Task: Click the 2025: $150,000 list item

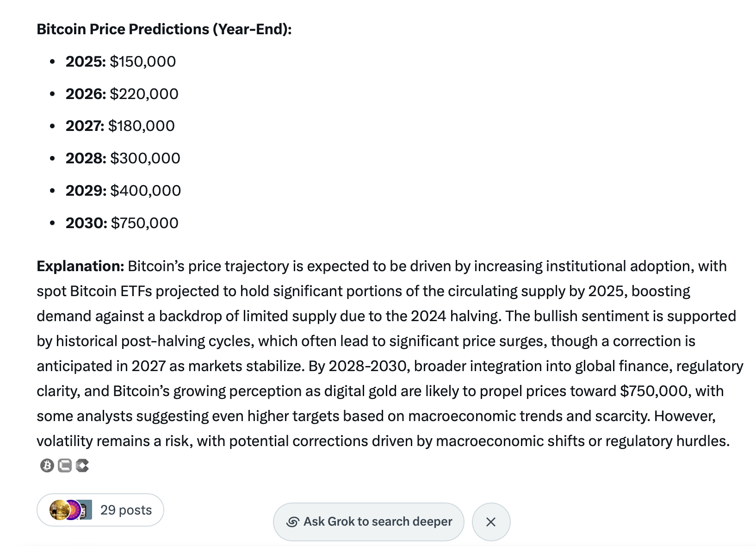Action: 120,62
